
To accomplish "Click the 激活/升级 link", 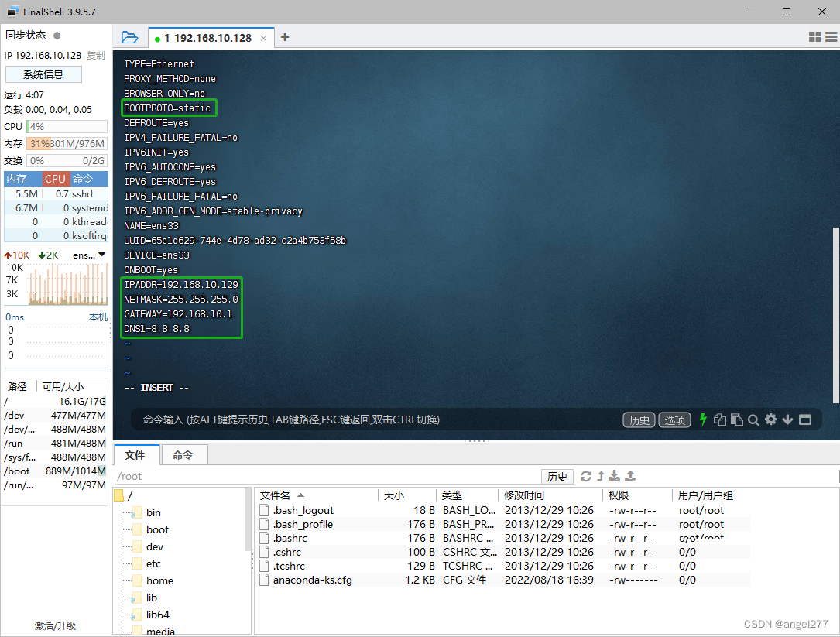I will 55,625.
